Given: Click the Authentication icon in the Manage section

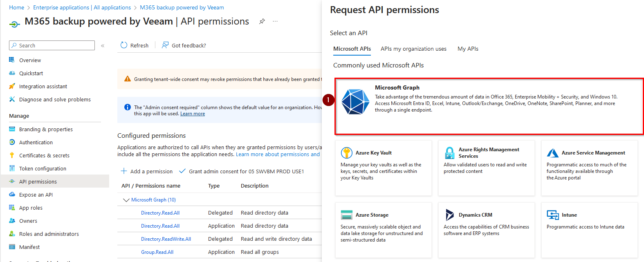Looking at the screenshot, I should pyautogui.click(x=12, y=142).
